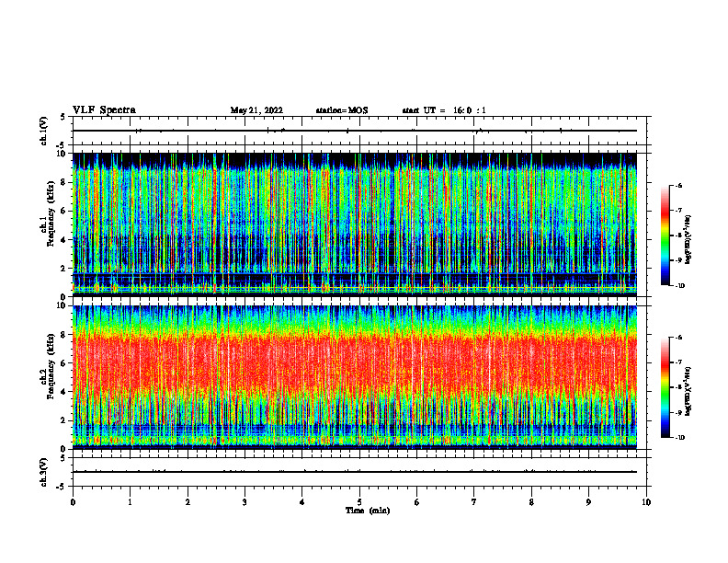This screenshot has width=728, height=563.
Task: Click the 'Time (min)' axis label
Action: 368,511
